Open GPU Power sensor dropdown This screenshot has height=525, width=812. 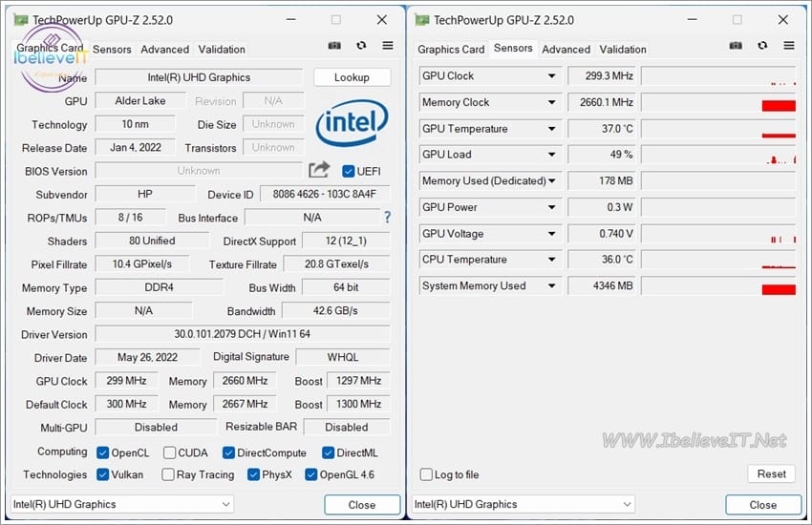552,207
